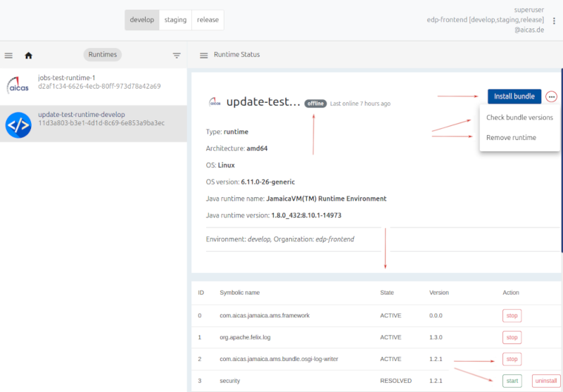Open the runtimes filter icon
563x392 pixels.
[177, 55]
